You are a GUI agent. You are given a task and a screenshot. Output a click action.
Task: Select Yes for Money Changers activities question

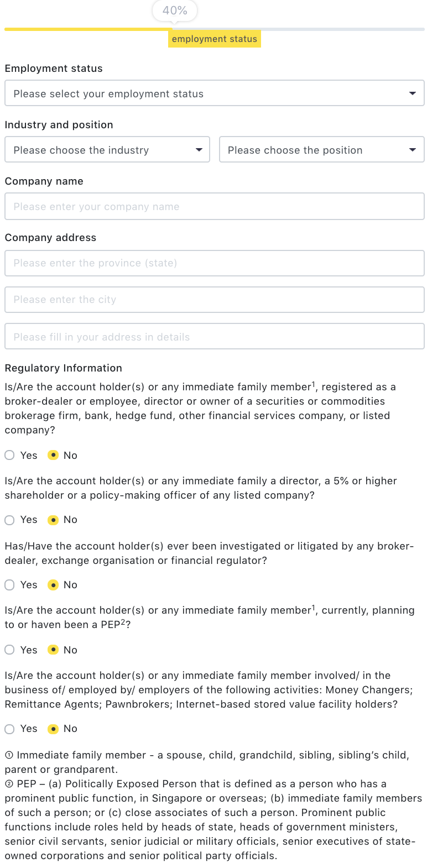tap(10, 729)
